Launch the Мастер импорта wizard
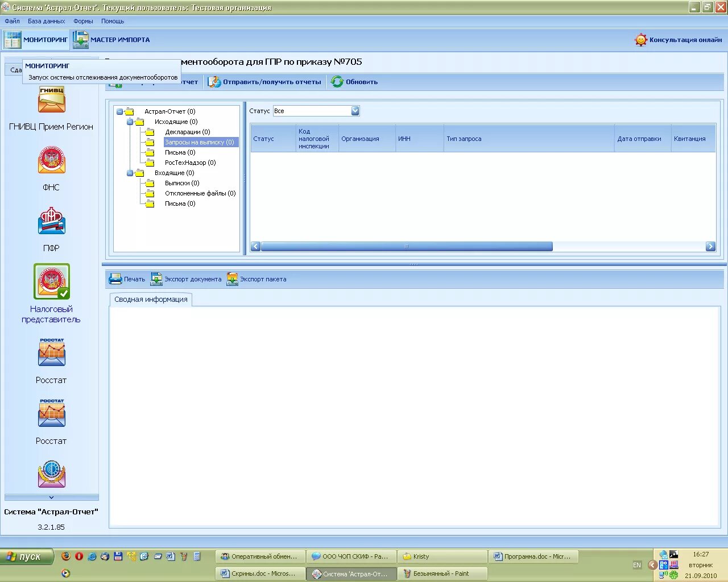 pyautogui.click(x=111, y=40)
